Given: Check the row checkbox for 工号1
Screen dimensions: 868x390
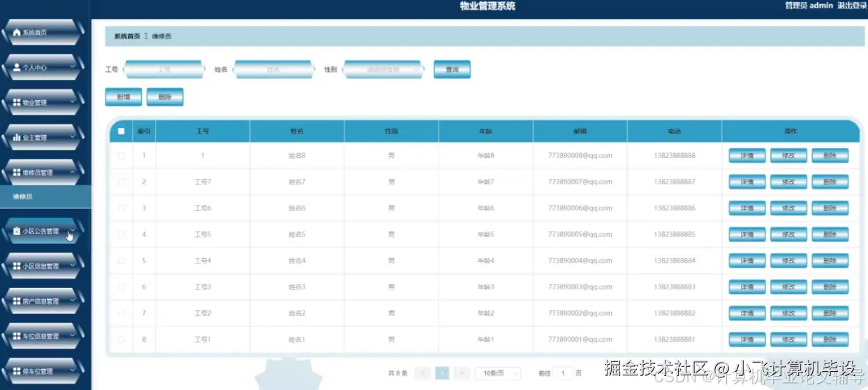Looking at the screenshot, I should (122, 340).
